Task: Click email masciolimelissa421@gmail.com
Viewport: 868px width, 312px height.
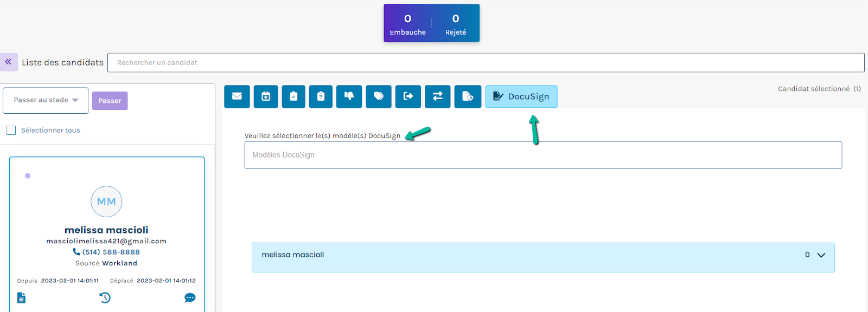Action: pos(106,241)
